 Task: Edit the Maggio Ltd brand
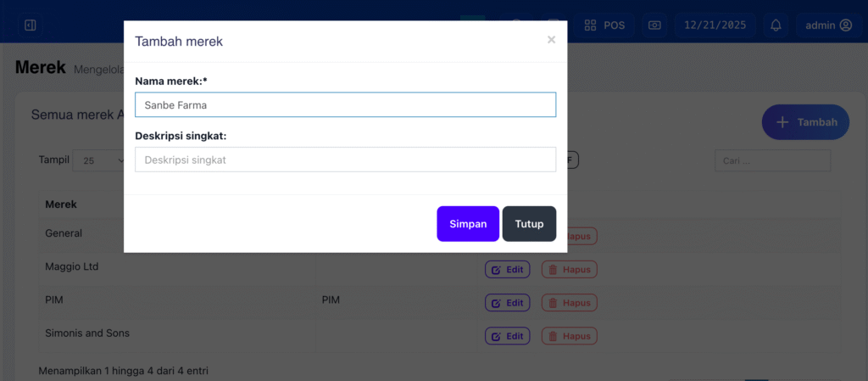click(507, 270)
